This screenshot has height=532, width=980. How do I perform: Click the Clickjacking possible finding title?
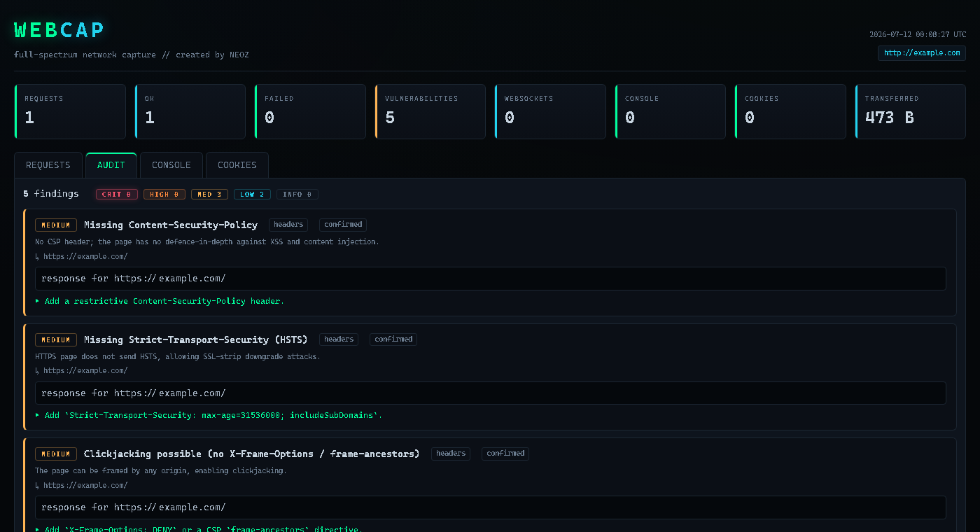click(252, 454)
